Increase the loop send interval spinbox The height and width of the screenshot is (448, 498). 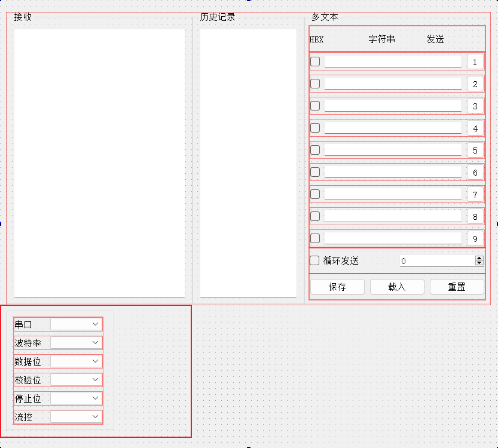click(479, 258)
